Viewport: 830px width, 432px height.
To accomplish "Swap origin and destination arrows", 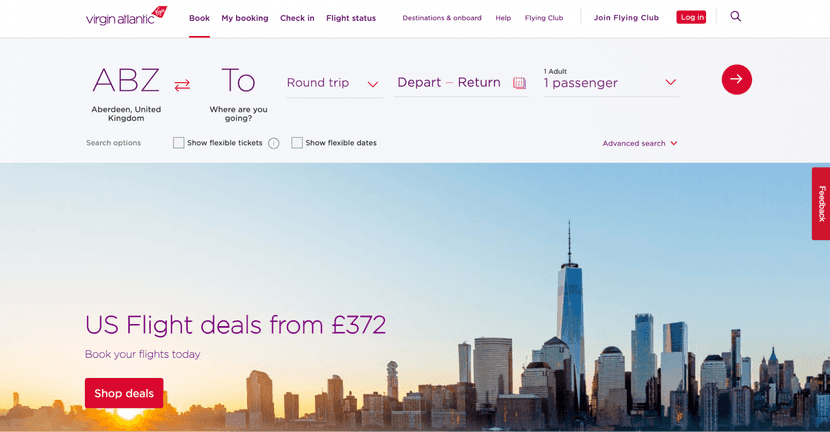I will [182, 85].
